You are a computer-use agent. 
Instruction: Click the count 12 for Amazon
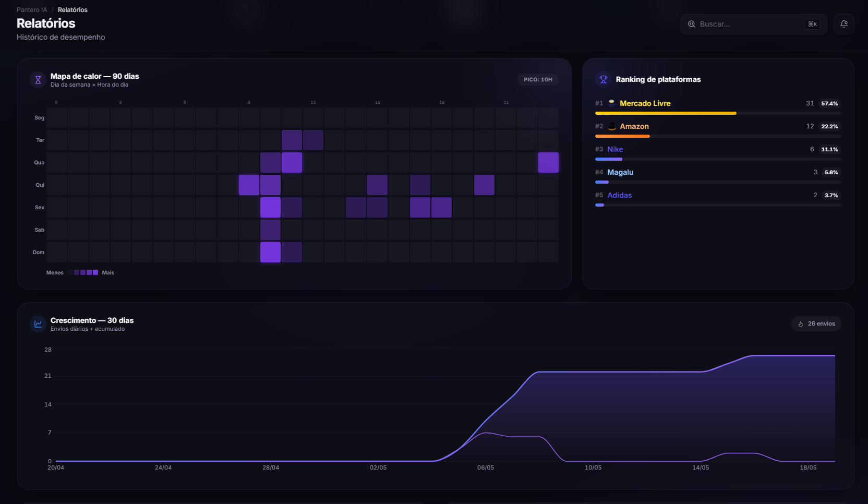[810, 126]
